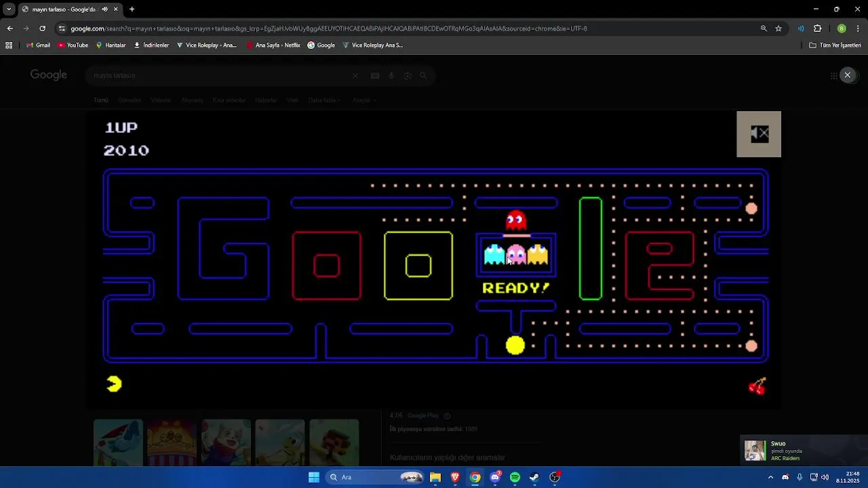868x488 pixels.
Task: Click the READY! text in the maze
Action: click(516, 288)
